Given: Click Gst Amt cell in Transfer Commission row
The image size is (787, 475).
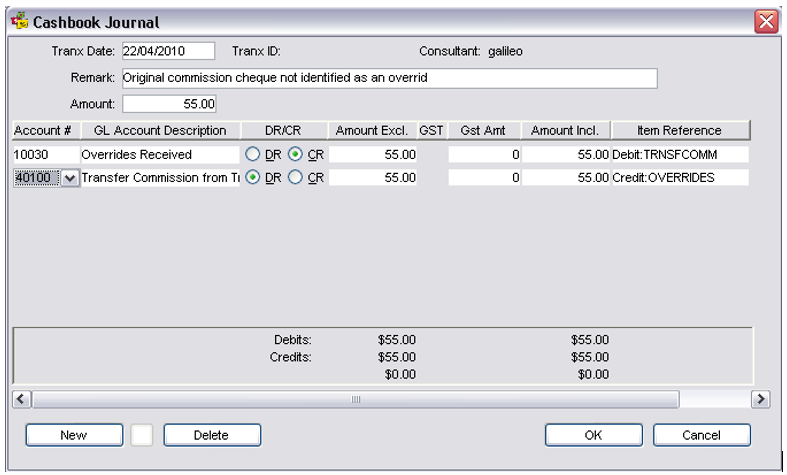Looking at the screenshot, I should [484, 178].
